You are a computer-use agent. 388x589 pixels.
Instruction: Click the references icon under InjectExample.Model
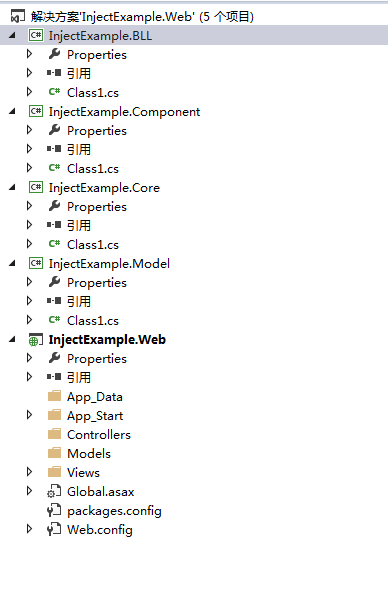(54, 301)
